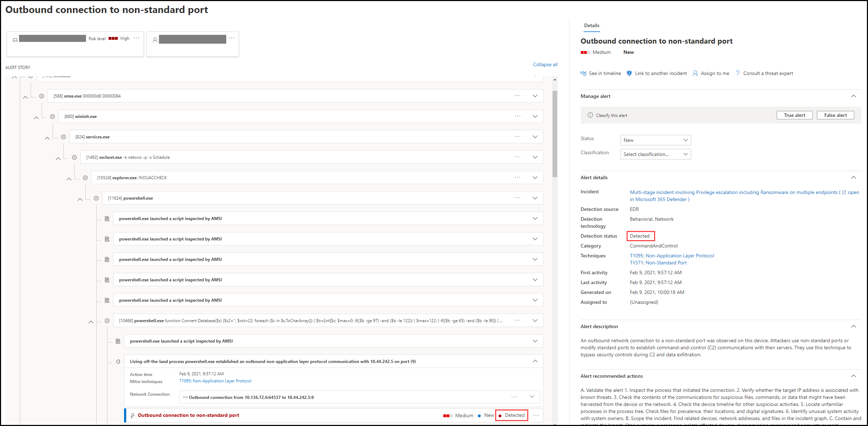The width and height of the screenshot is (868, 426).
Task: Open the Select classification dropdown
Action: [655, 154]
